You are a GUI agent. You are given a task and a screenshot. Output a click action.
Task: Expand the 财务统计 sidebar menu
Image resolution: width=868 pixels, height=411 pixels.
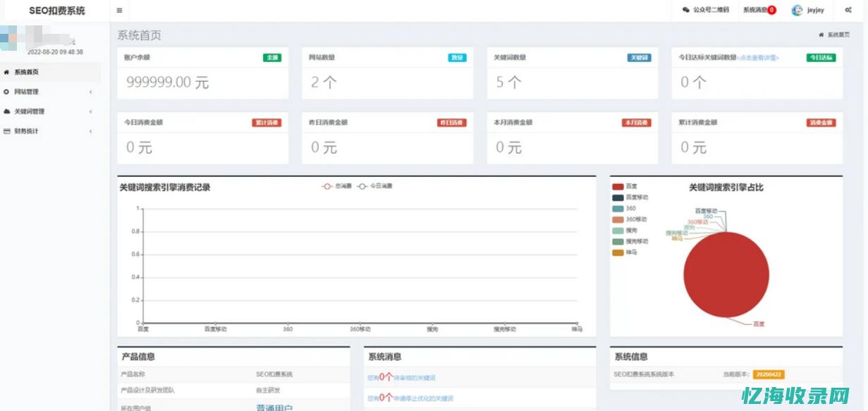pyautogui.click(x=42, y=130)
